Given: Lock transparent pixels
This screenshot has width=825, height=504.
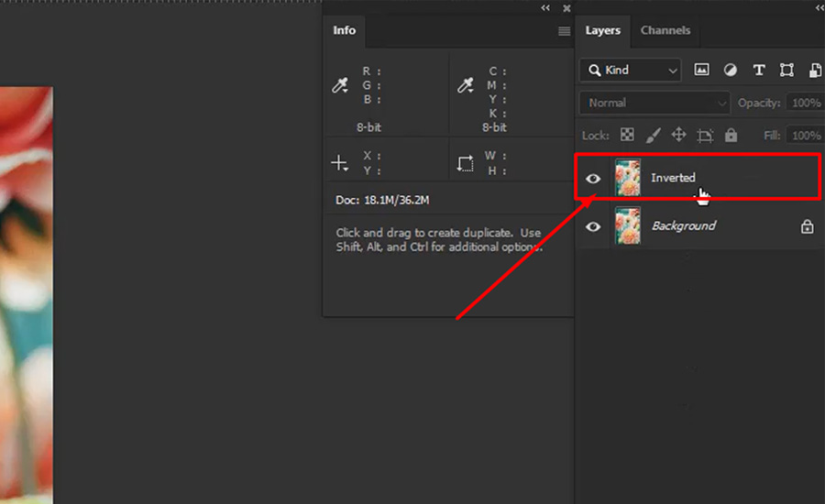Looking at the screenshot, I should pos(627,135).
